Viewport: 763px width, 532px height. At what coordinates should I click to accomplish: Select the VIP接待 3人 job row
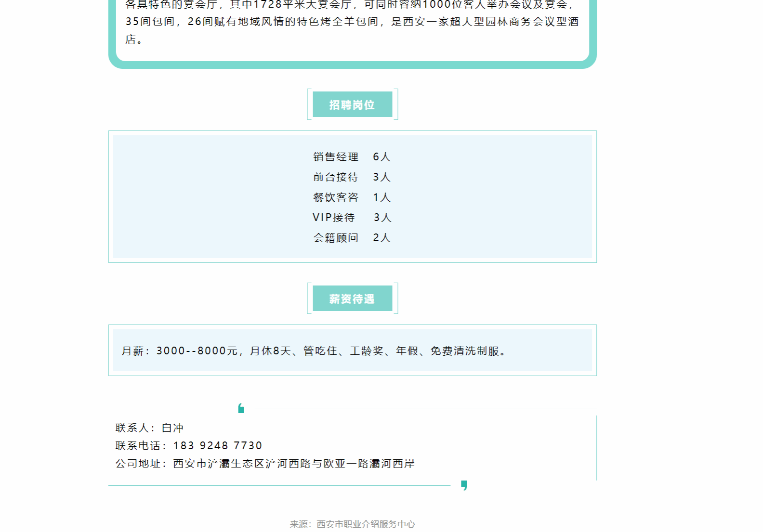click(352, 218)
